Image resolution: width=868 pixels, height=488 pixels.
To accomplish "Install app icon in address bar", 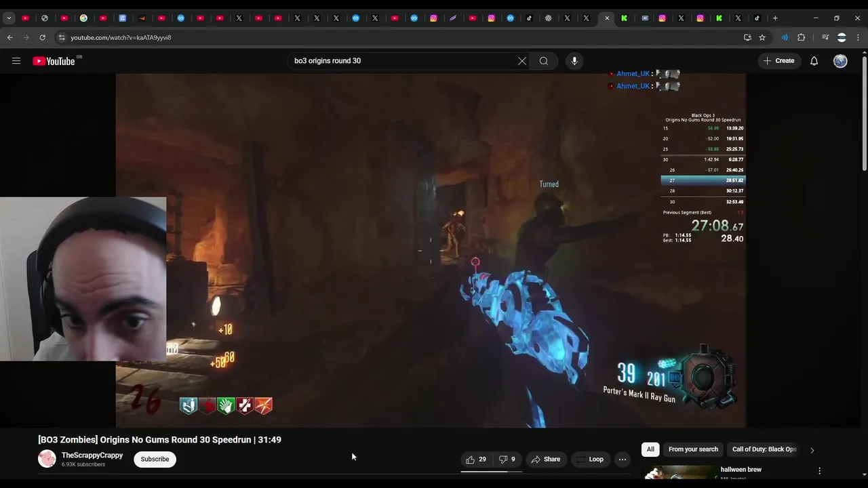I will coord(747,38).
